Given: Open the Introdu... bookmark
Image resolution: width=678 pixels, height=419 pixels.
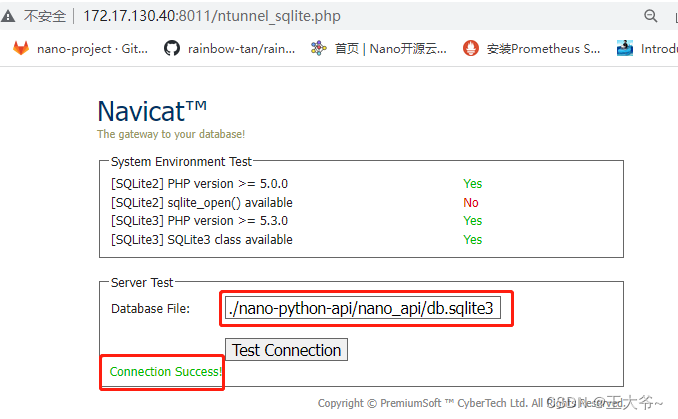Looking at the screenshot, I should [x=647, y=48].
